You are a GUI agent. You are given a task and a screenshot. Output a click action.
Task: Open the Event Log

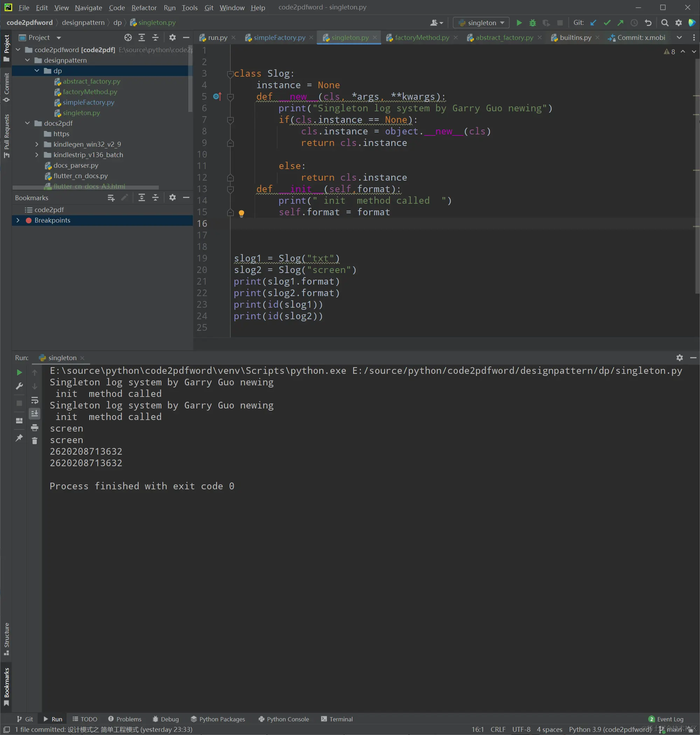click(x=666, y=719)
